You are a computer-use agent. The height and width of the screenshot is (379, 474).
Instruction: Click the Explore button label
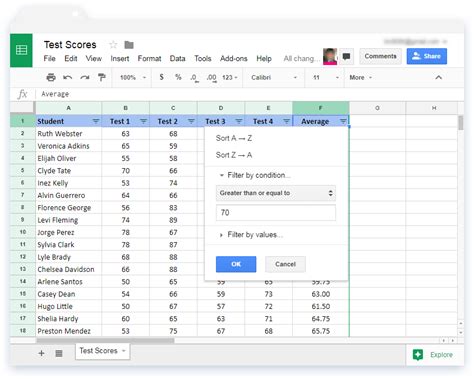(441, 355)
